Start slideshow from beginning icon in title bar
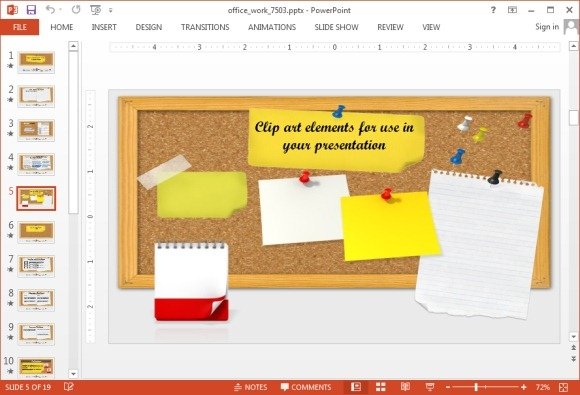Image resolution: width=580 pixels, height=395 pixels. pos(95,10)
